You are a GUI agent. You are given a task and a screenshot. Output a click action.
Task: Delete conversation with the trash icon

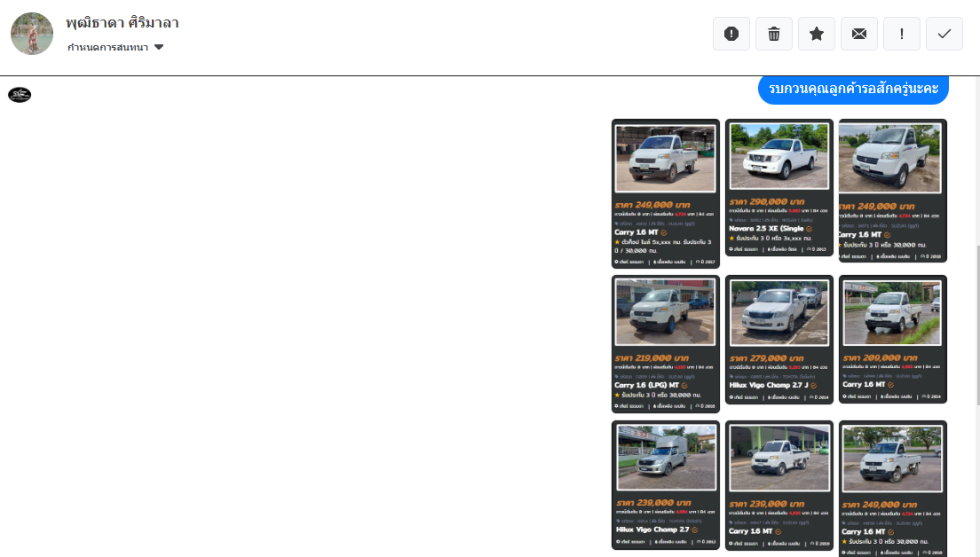[774, 34]
